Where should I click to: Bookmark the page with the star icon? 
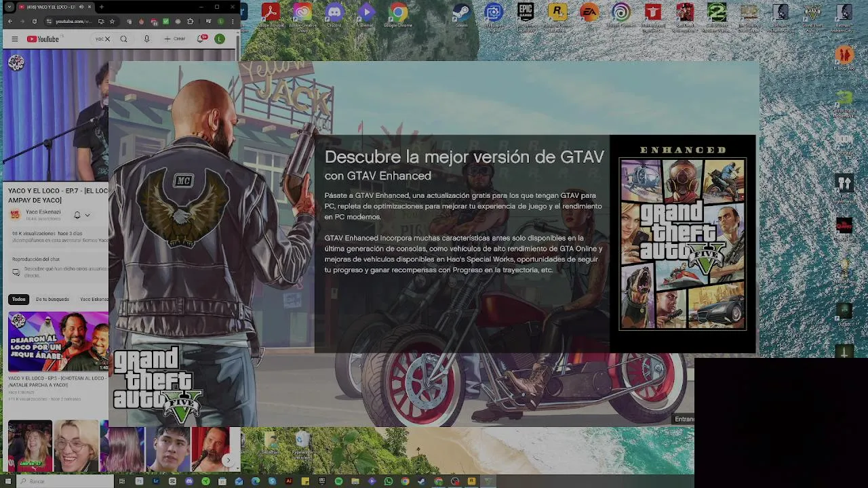tap(112, 21)
